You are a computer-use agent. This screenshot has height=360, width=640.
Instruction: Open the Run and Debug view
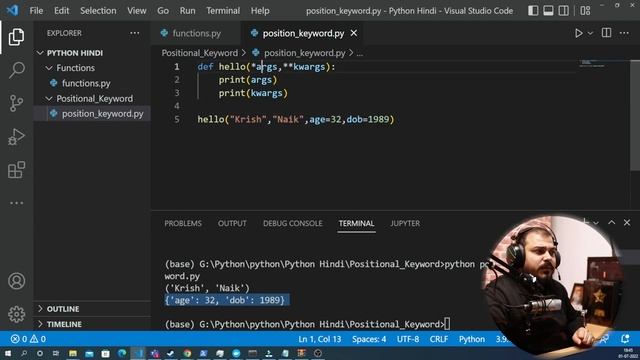tap(16, 137)
